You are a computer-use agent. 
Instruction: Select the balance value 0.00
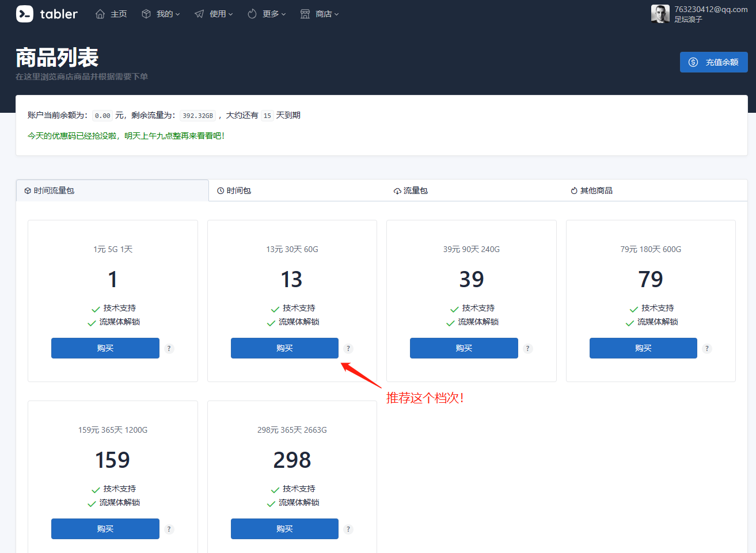[102, 116]
